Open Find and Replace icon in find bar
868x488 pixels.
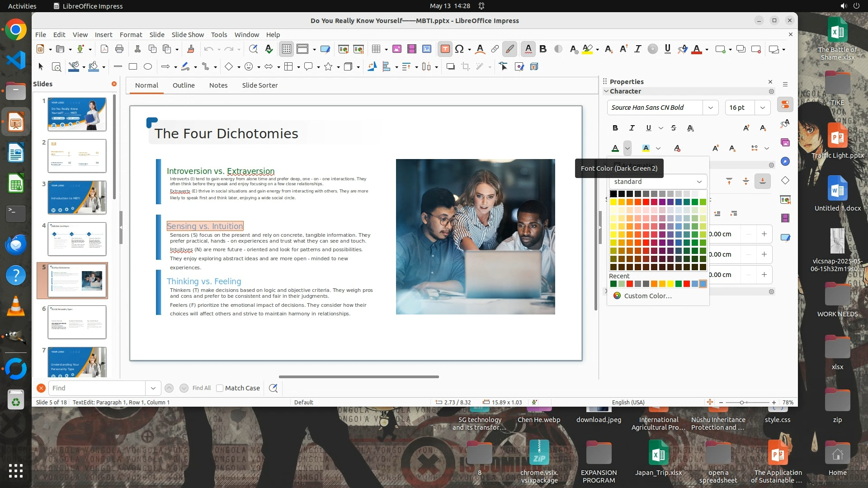tap(273, 388)
